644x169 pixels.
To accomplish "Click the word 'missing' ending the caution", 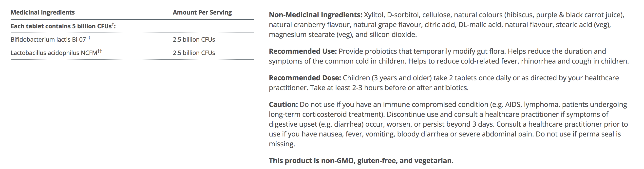I will [282, 144].
